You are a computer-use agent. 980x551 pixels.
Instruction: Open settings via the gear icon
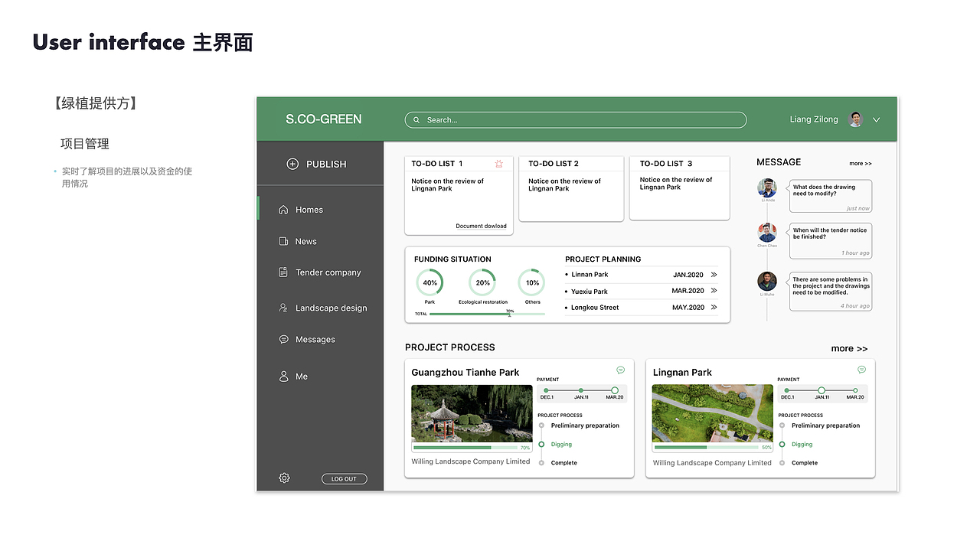coord(284,478)
